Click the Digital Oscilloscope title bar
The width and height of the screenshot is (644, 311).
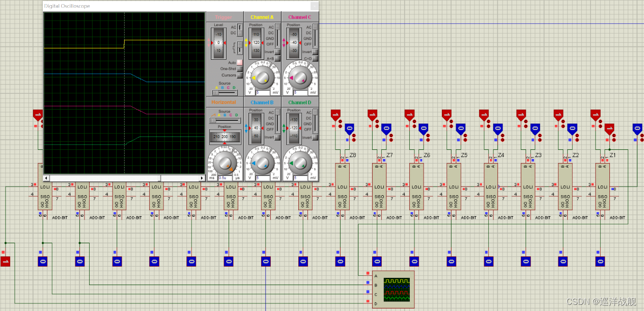pos(181,6)
